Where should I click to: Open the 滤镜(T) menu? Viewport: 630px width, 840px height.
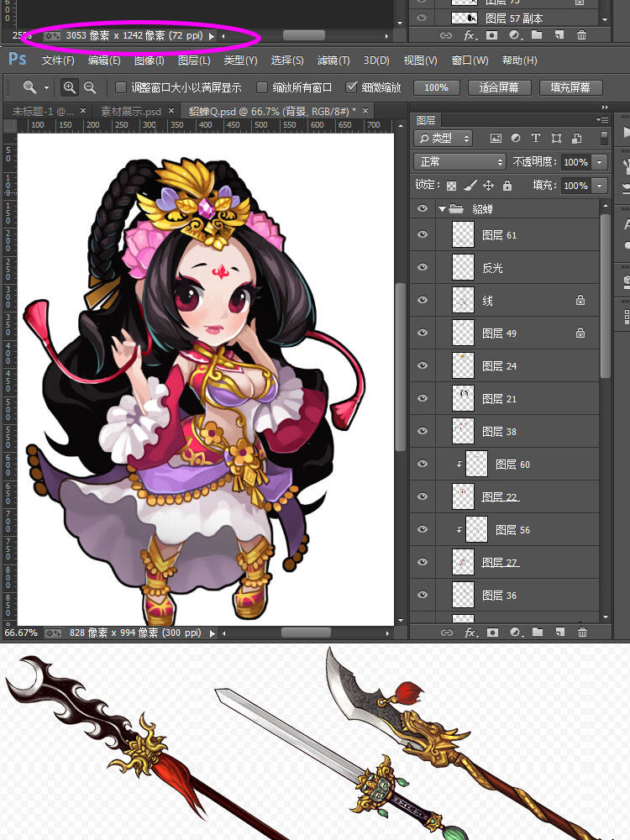[333, 60]
